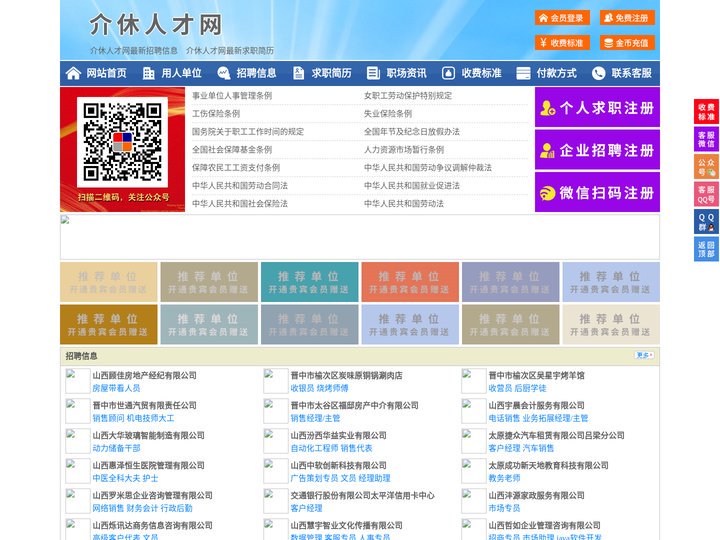This screenshot has height=540, width=720.
Task: Open 山西大华玻璃智能制造有限公司 company link
Action: [x=148, y=435]
